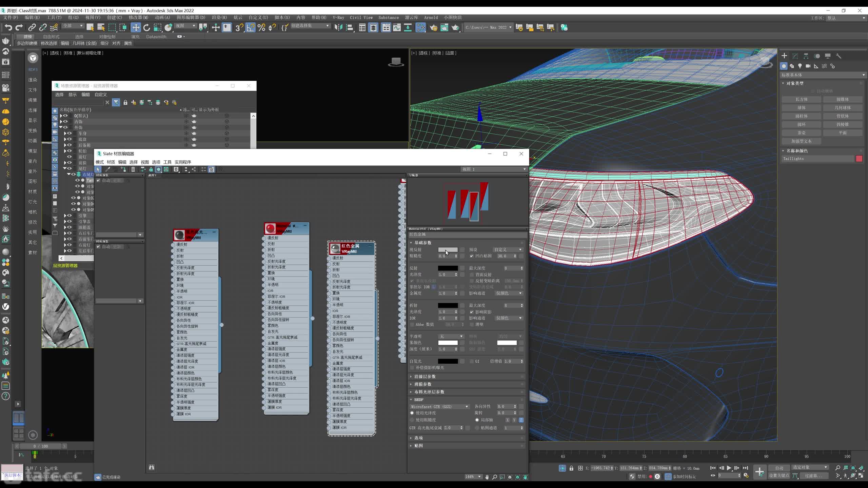Open the Curve Editor from main toolbar
Screen dimensions: 868x488
pyautogui.click(x=397, y=27)
